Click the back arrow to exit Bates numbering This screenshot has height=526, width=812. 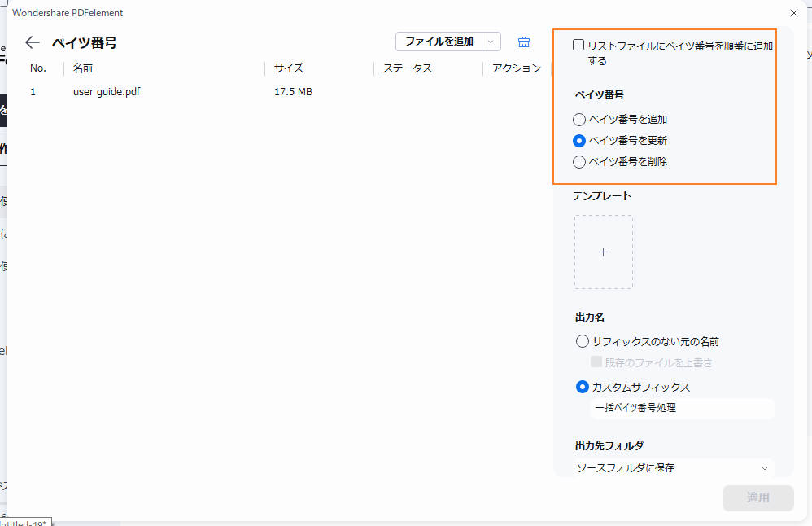[x=32, y=42]
